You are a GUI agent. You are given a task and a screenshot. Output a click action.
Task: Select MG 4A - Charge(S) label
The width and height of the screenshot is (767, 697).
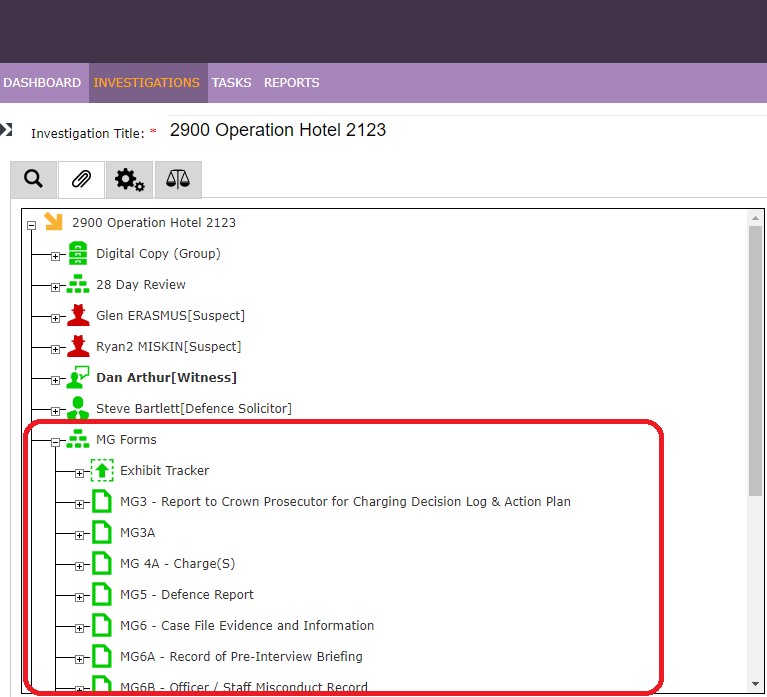[178, 563]
